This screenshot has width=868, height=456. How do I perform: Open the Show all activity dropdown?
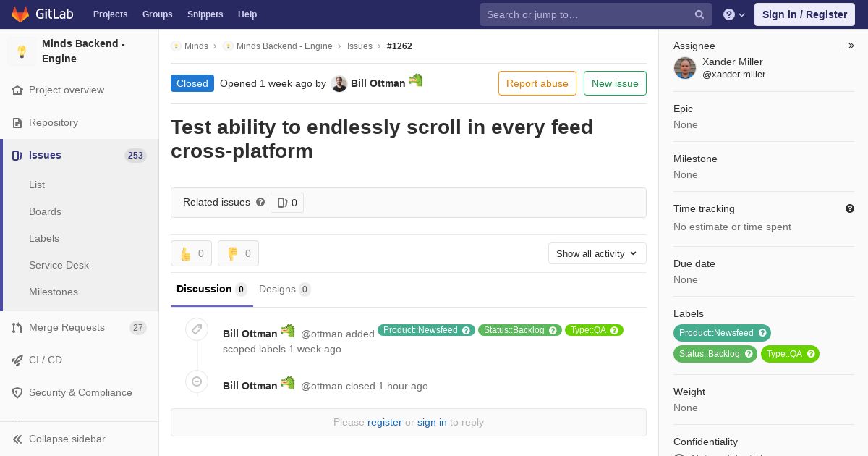coord(597,253)
